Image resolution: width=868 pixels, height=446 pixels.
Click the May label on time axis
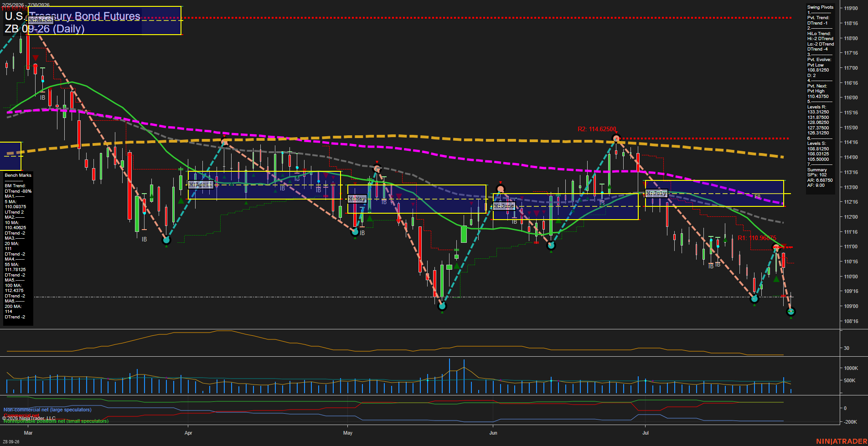click(x=348, y=433)
